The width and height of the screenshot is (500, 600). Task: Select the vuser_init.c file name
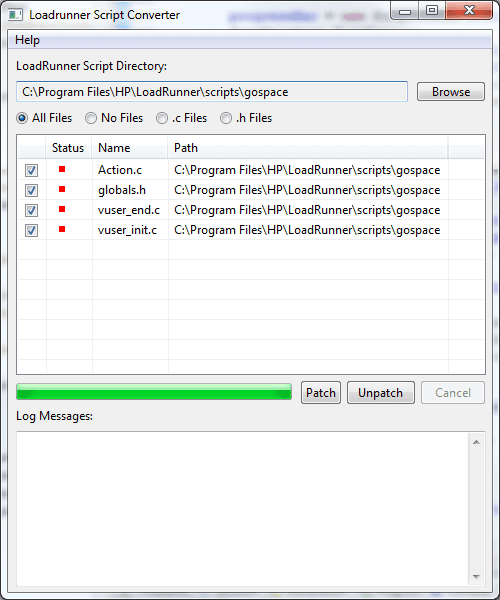click(127, 230)
